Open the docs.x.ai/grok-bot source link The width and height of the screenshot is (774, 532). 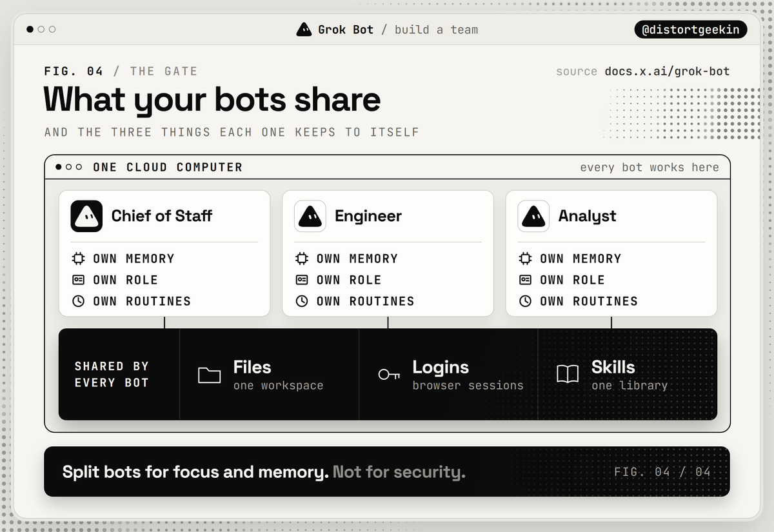coord(667,71)
